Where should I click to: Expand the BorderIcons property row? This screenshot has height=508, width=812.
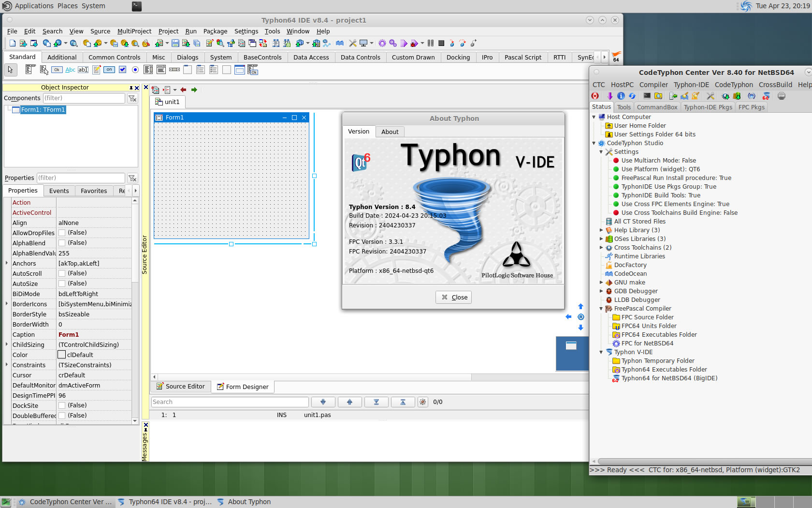pyautogui.click(x=7, y=304)
